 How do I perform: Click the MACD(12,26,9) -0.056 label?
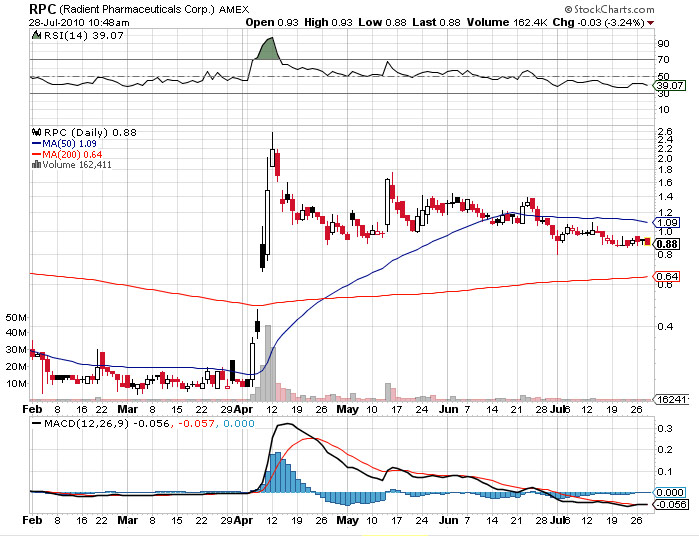pyautogui.click(x=106, y=423)
